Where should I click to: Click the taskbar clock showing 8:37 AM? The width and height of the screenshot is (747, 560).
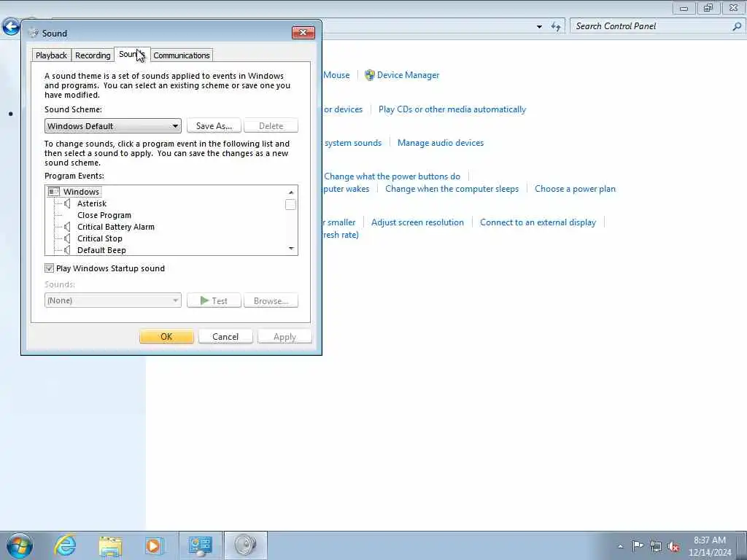[x=709, y=546]
